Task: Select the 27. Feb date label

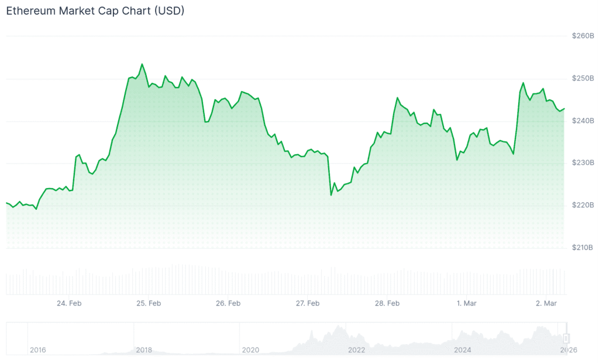Action: (308, 303)
